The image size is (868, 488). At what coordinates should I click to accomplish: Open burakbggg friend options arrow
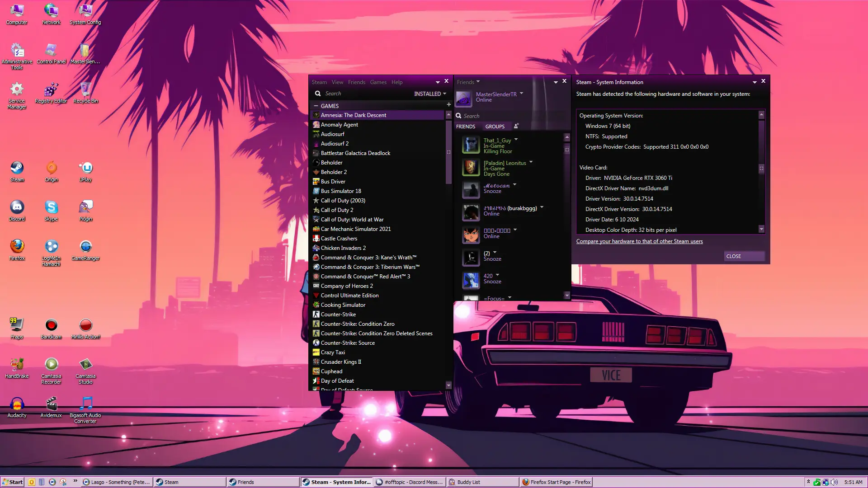tap(542, 207)
